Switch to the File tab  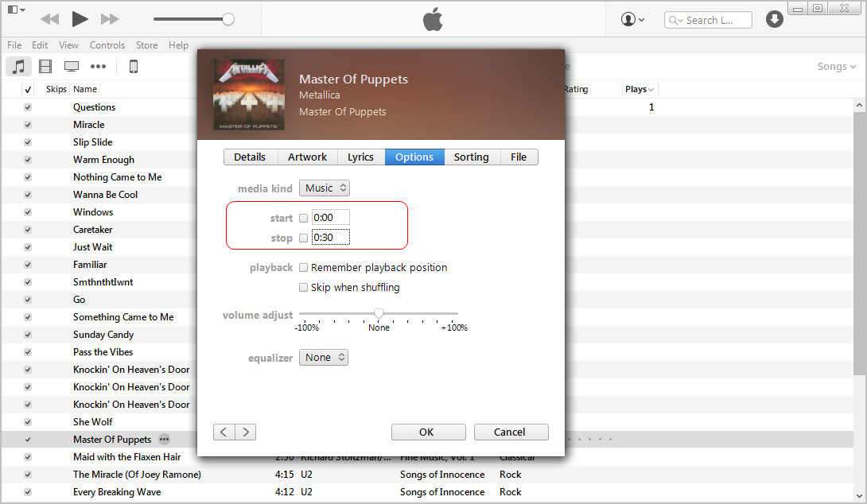click(x=519, y=157)
